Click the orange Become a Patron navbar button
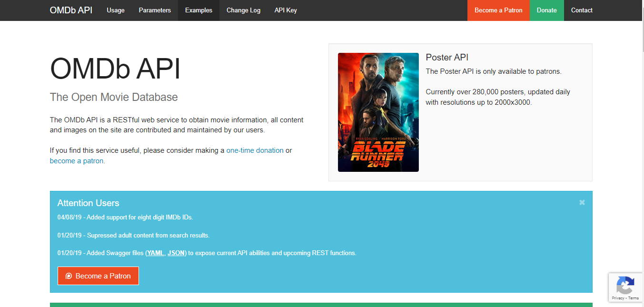 click(498, 10)
